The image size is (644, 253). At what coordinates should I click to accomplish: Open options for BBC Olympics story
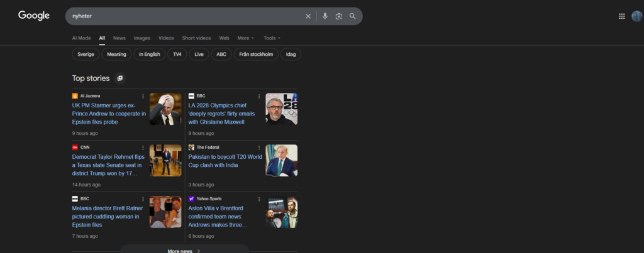point(258,96)
